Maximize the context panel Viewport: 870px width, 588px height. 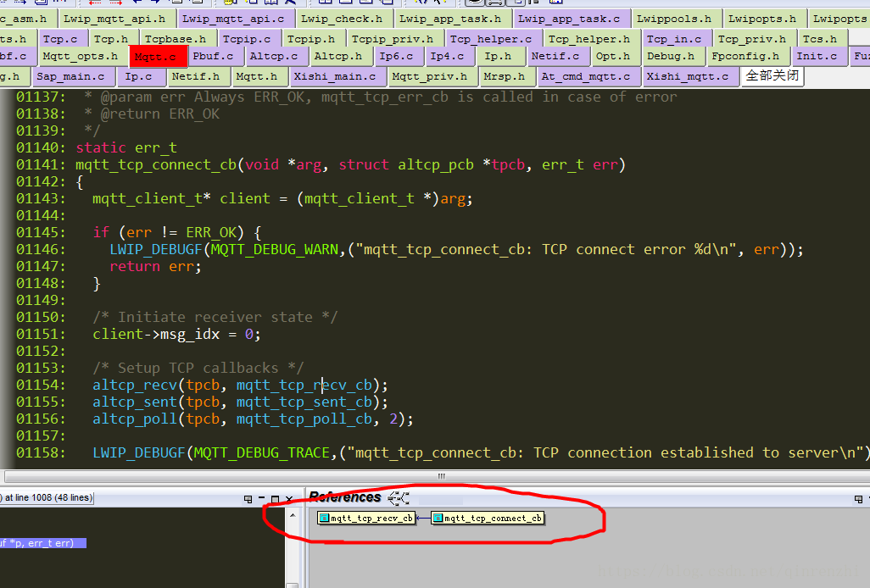coord(276,499)
